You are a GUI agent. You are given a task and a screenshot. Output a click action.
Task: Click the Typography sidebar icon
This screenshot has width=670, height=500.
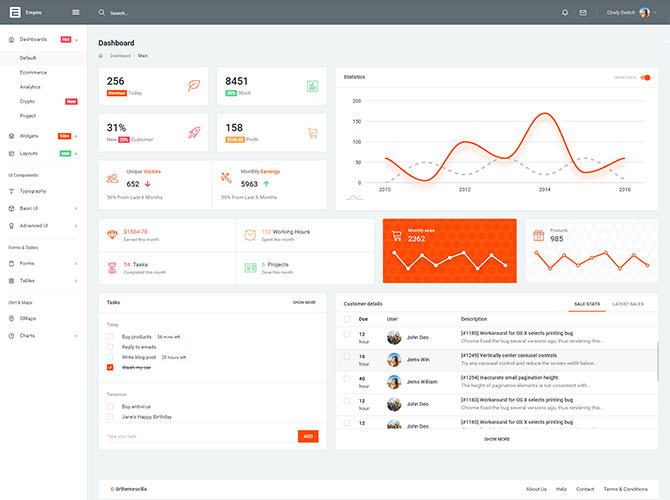tap(12, 191)
